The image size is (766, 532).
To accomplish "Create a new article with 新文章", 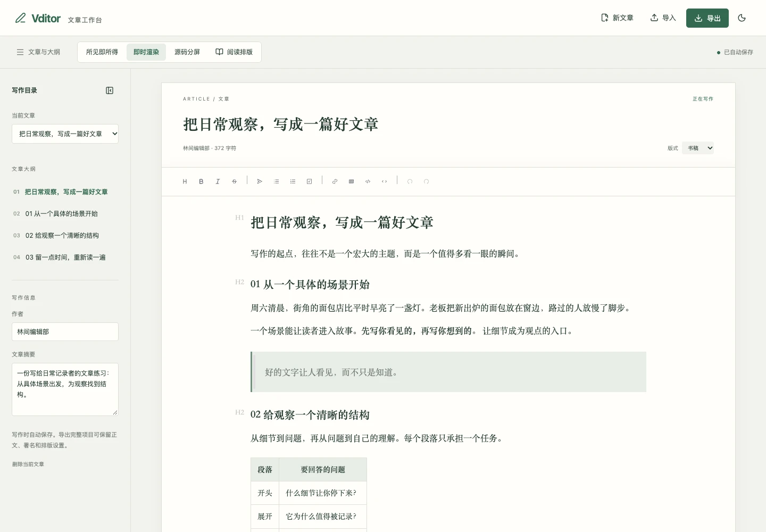I will click(617, 18).
